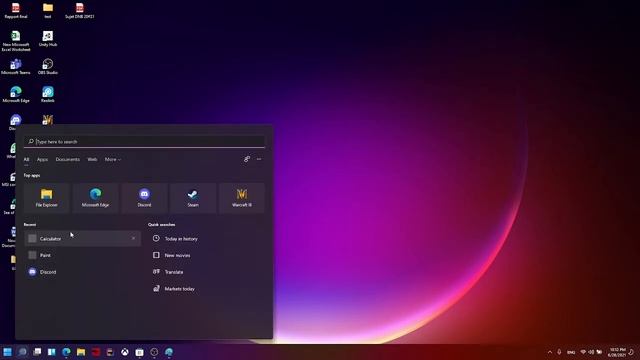Select the All search filter tab
The height and width of the screenshot is (360, 640).
click(26, 160)
